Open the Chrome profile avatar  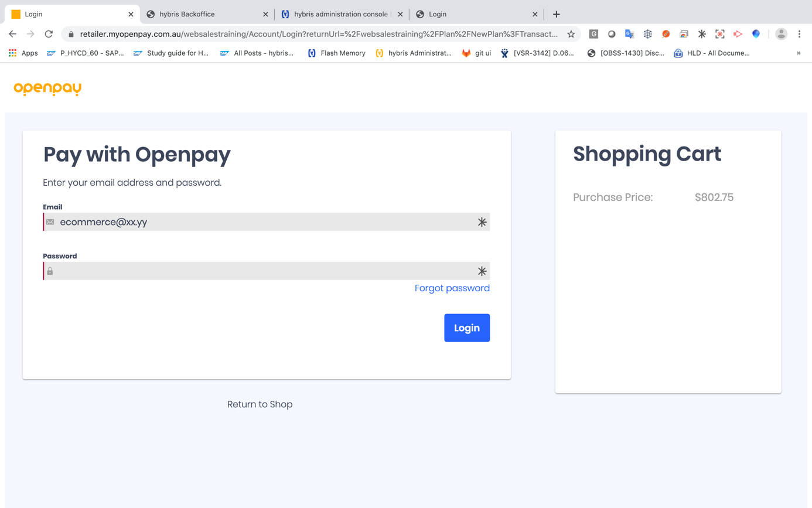coord(781,34)
